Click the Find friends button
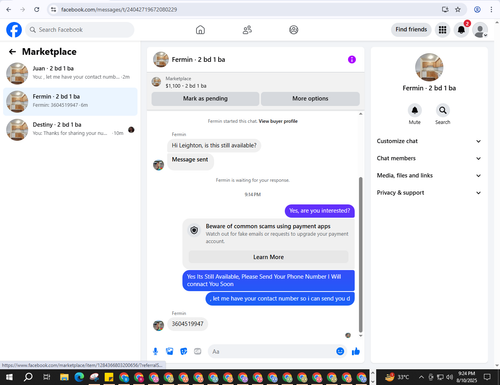 pyautogui.click(x=411, y=29)
